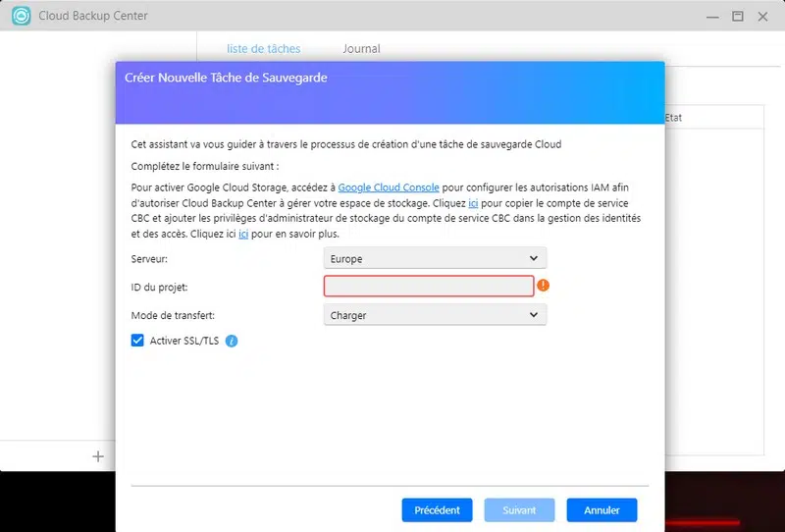Image resolution: width=785 pixels, height=532 pixels.
Task: Click the Créer Nouvelle Tâche de Sauvegarde title
Action: (x=226, y=78)
